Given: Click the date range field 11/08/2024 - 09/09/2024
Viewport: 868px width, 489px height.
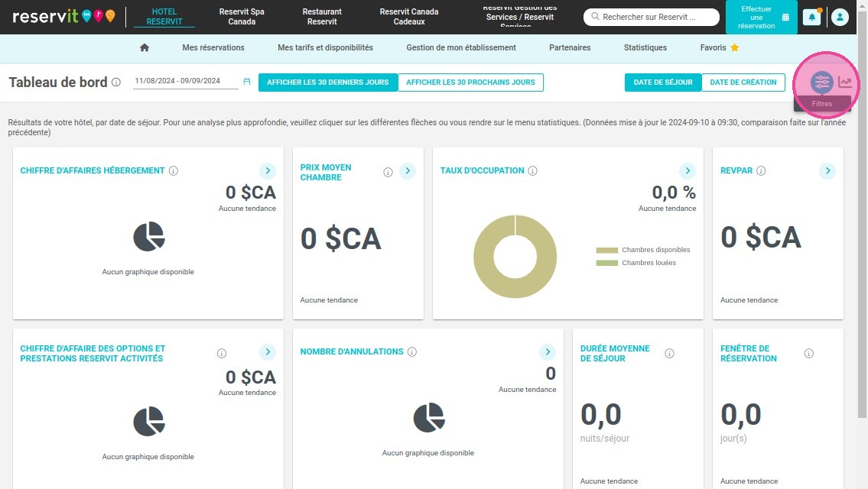Looking at the screenshot, I should pos(185,81).
